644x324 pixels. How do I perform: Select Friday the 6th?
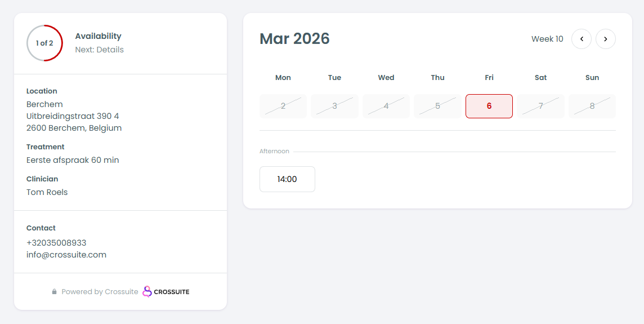click(x=489, y=106)
